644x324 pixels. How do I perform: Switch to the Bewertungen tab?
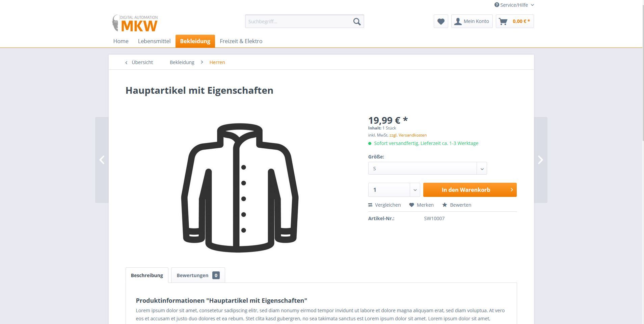tap(198, 275)
